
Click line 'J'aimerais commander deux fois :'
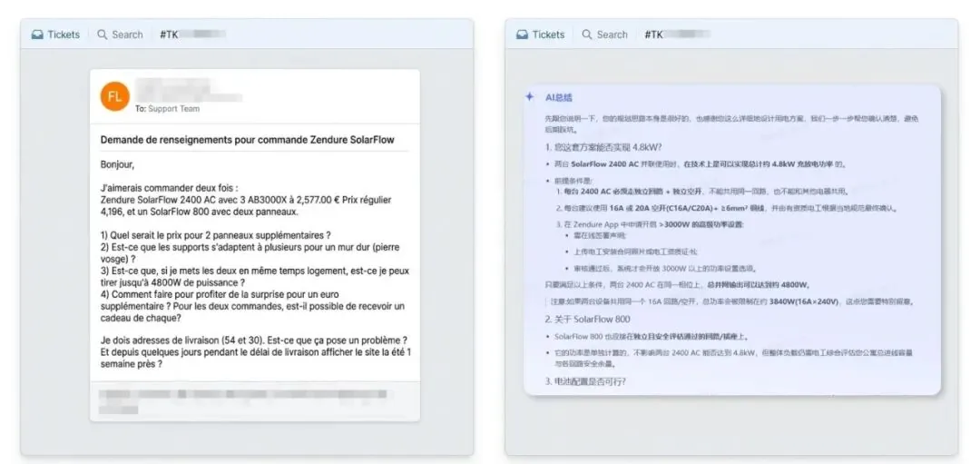click(170, 188)
